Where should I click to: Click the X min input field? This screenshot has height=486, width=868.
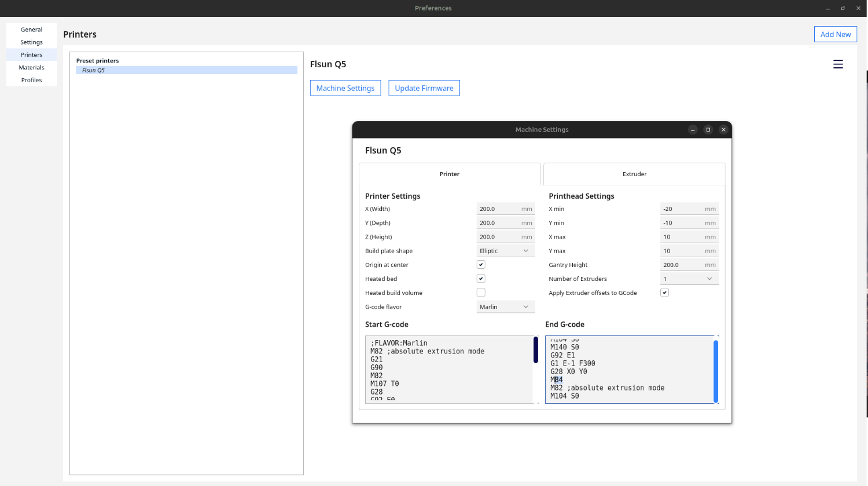coord(689,209)
